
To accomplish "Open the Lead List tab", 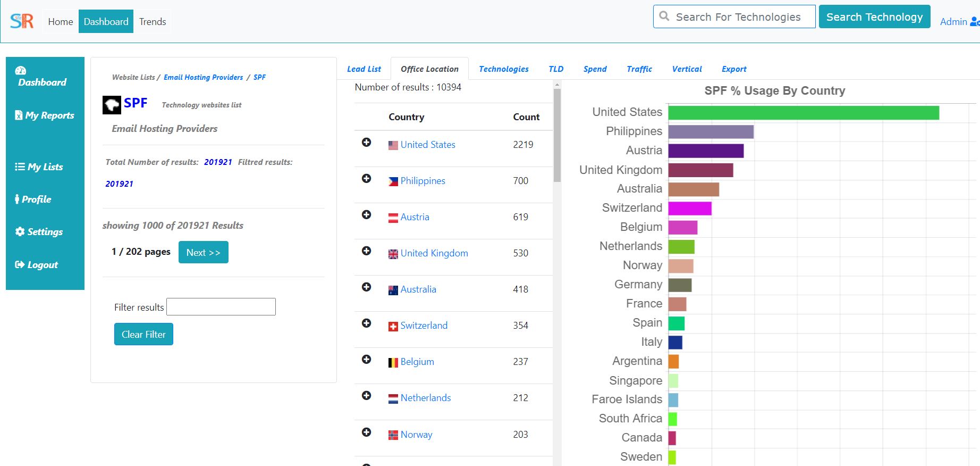I will (364, 69).
